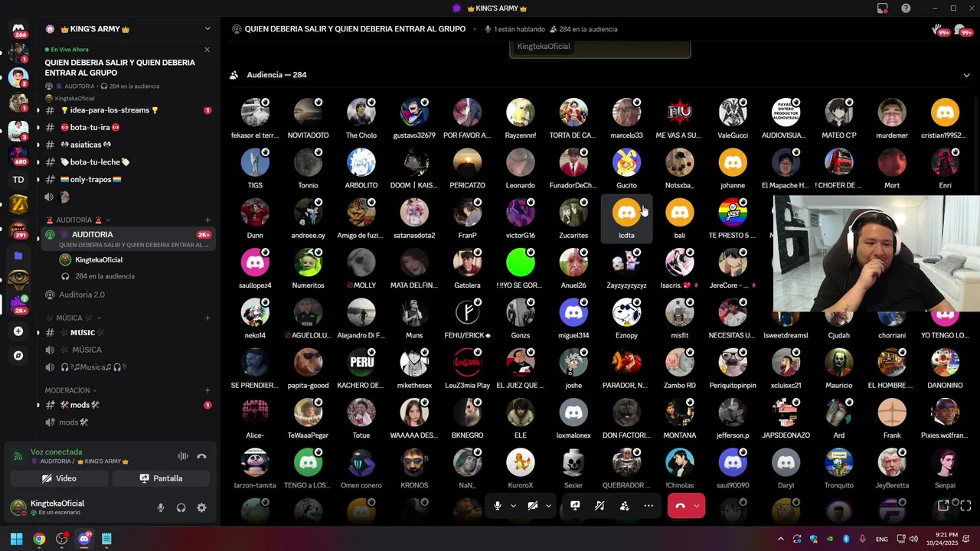This screenshot has height=551, width=980.
Task: Select audience member Gucito avatar
Action: click(626, 162)
